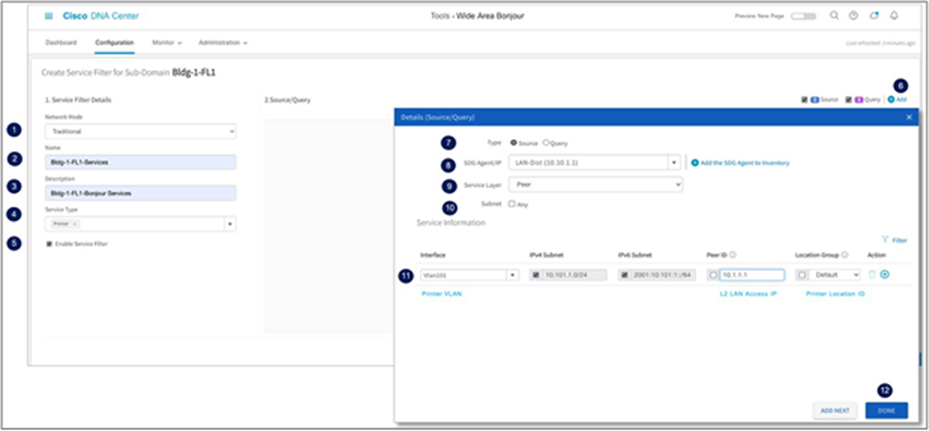This screenshot has height=431, width=929.
Task: Check the Peer ID checkbox
Action: pos(713,275)
